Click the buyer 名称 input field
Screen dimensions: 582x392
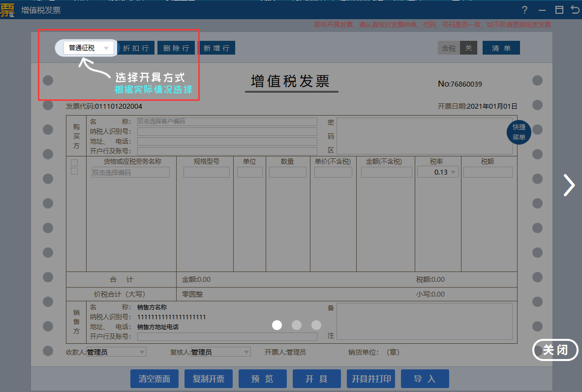pos(227,121)
